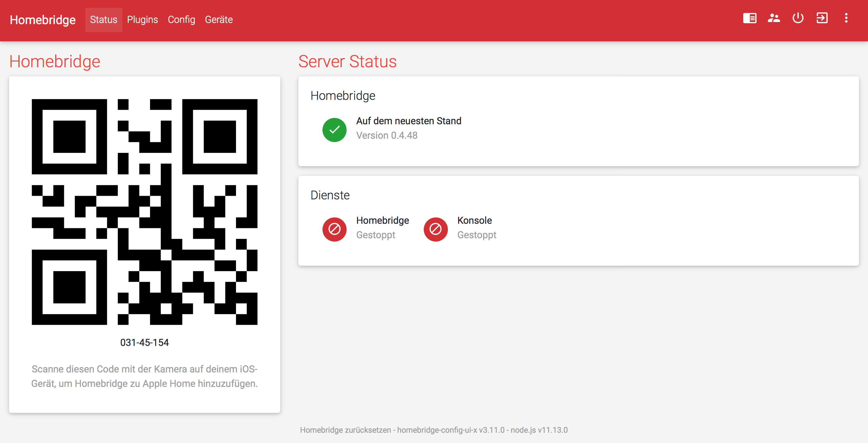Click the Homebridge zurücksetzen footer link

click(345, 430)
